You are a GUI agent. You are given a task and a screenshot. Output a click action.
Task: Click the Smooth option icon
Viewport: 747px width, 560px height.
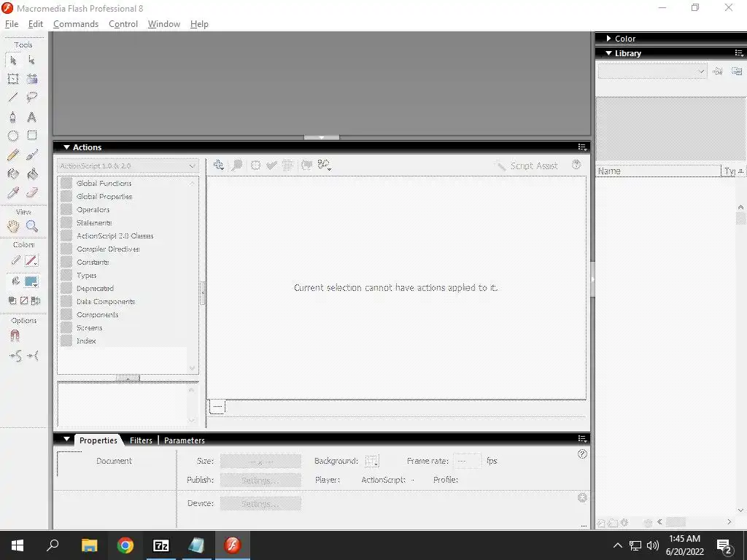pos(15,356)
